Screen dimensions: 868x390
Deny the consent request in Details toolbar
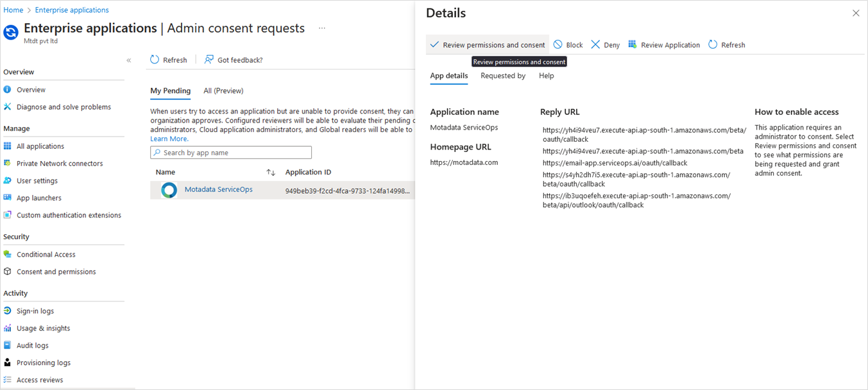point(604,44)
